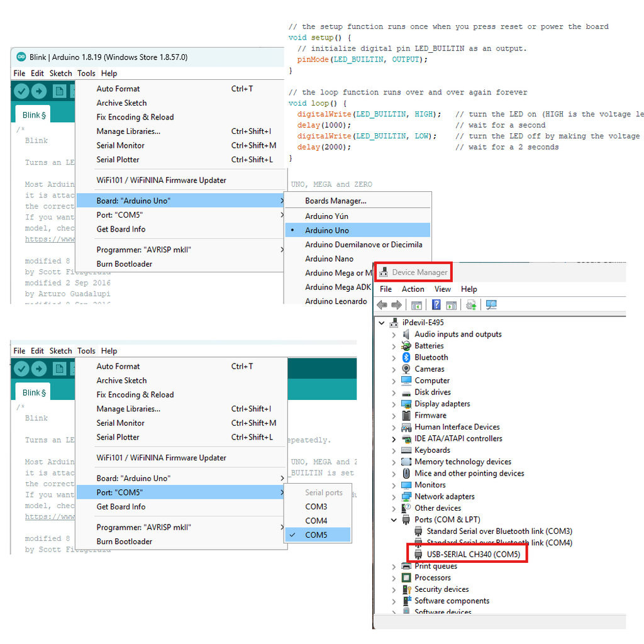Screen dimensions: 644x644
Task: Click the port icon beside USB-SERIAL CH340
Action: click(x=418, y=555)
